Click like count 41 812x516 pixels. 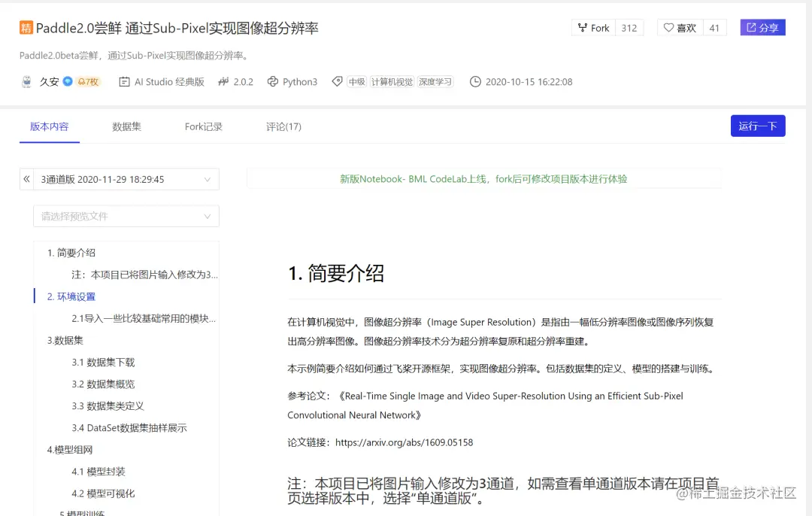pos(715,28)
